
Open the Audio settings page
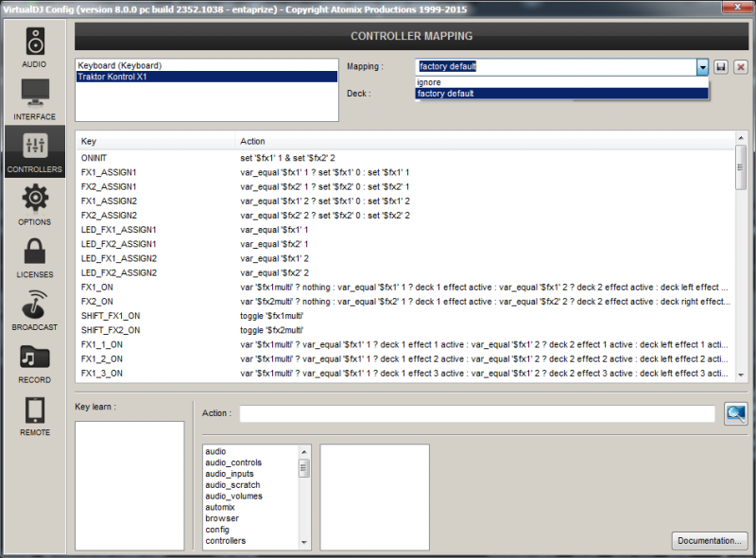34,47
